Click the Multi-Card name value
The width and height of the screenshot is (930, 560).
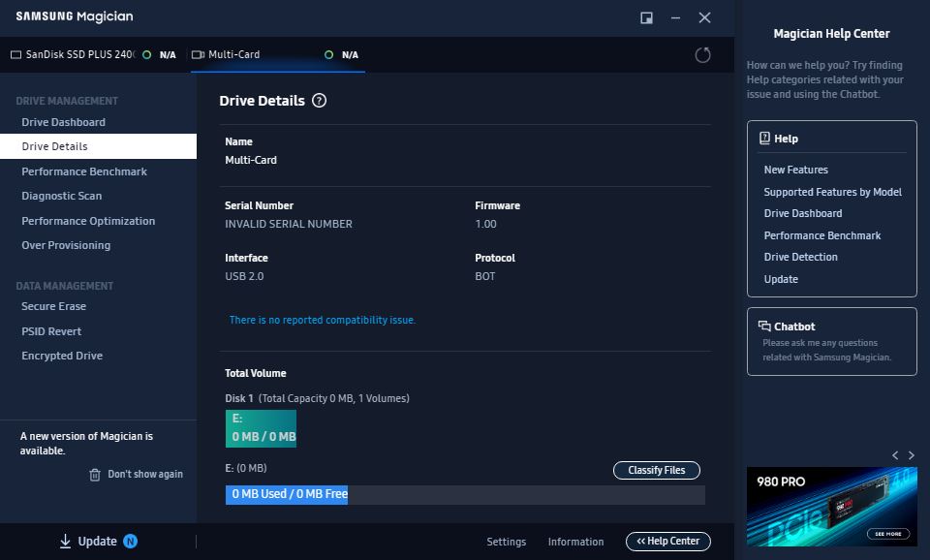click(x=251, y=160)
